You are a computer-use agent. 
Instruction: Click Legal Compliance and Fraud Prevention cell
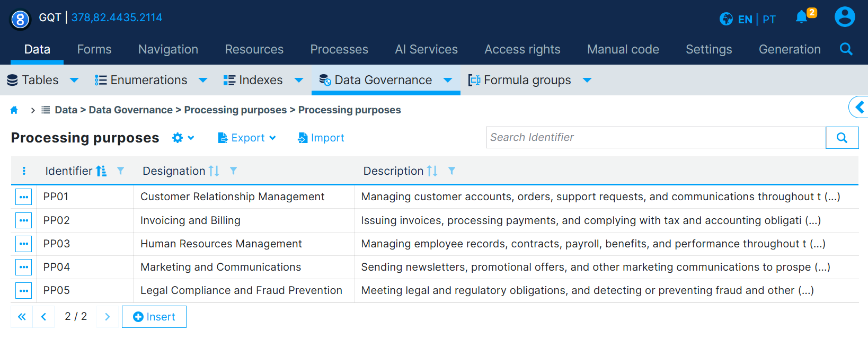(244, 290)
